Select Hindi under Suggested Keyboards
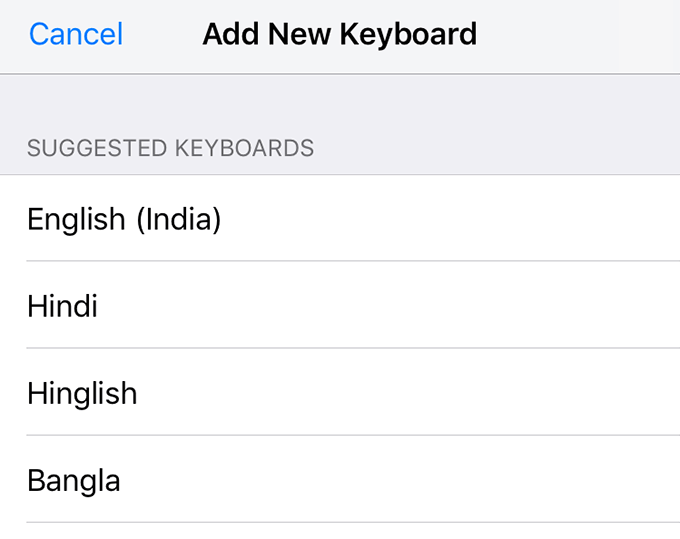 coord(62,306)
